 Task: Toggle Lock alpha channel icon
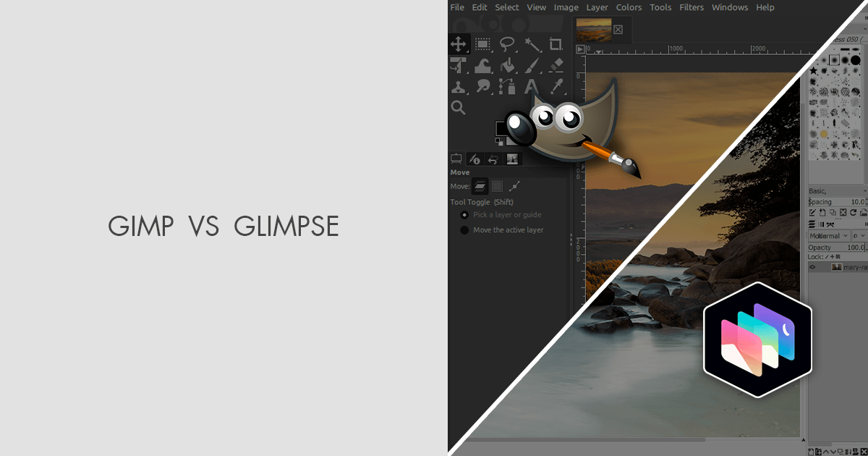tap(838, 257)
